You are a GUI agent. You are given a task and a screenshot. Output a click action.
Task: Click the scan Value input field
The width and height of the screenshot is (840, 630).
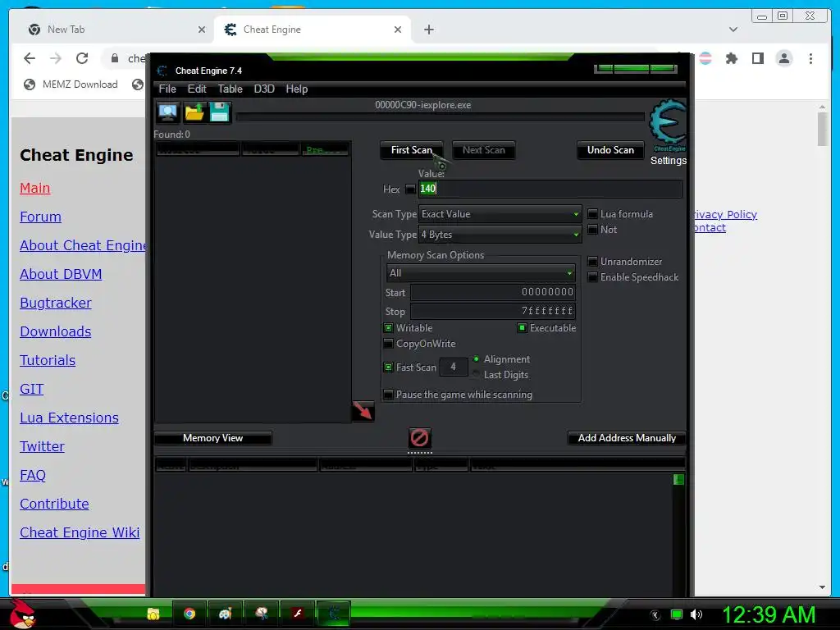550,189
